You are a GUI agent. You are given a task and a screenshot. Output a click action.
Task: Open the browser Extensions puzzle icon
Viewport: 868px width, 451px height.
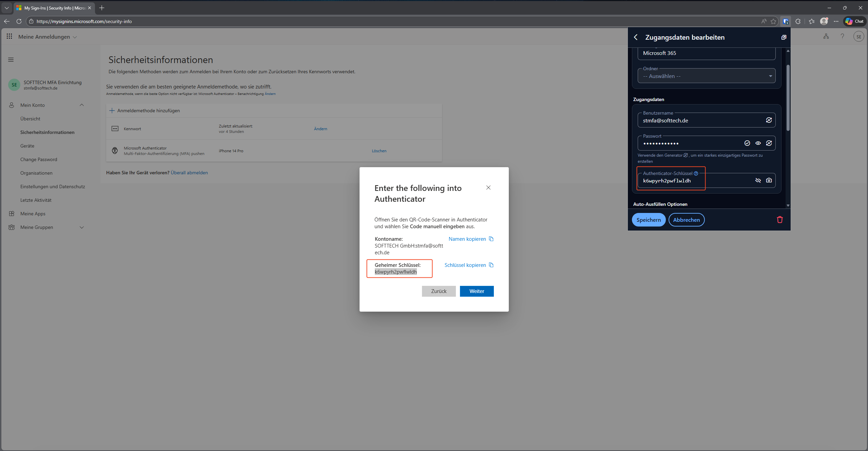tap(798, 21)
